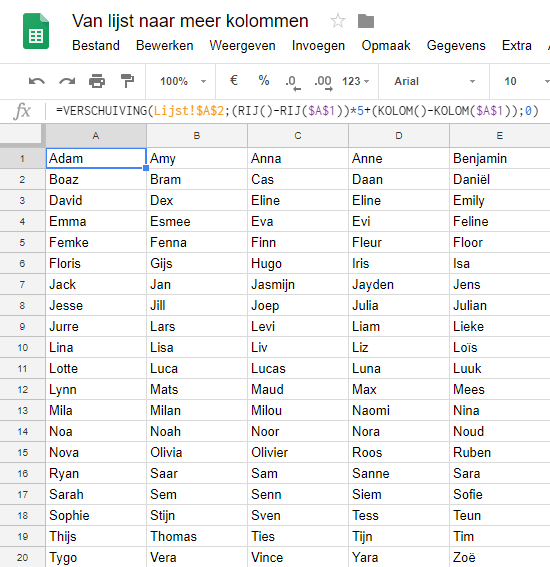Click cell containing 'Daniël'
This screenshot has width=550, height=567.
pos(500,179)
